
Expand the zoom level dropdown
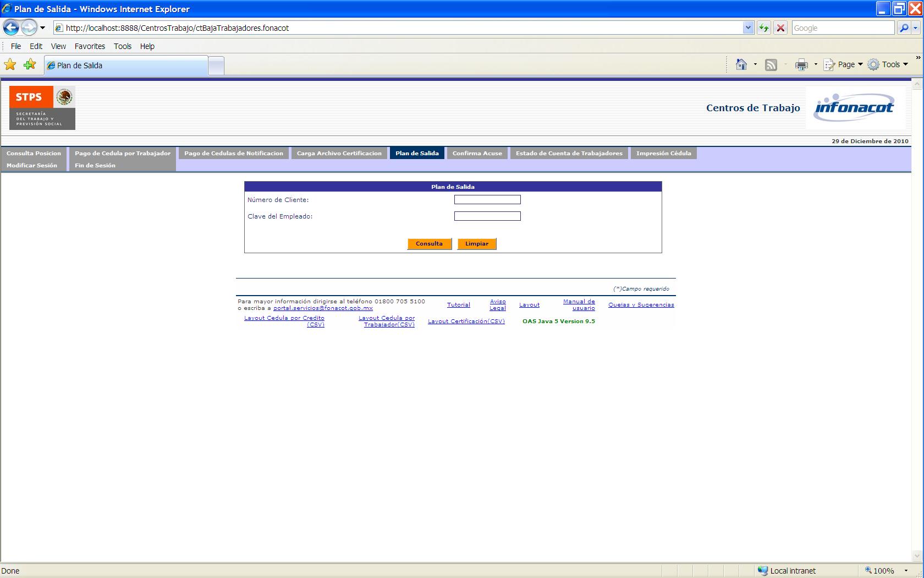[906, 571]
